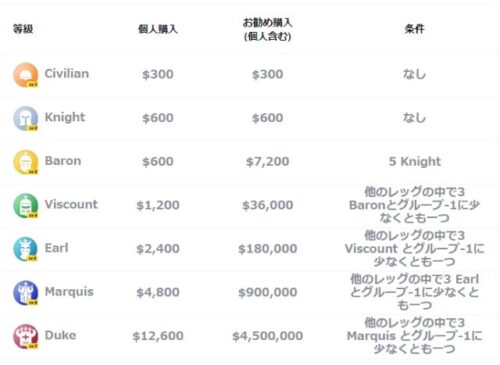Image resolution: width=500 pixels, height=365 pixels.
Task: Click the $12,600 Duke personal purchase value
Action: [158, 336]
